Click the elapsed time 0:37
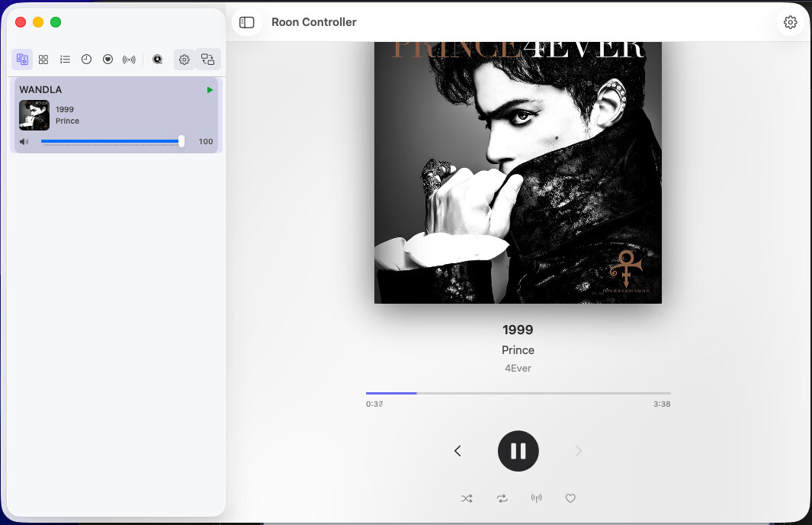The height and width of the screenshot is (525, 812). pyautogui.click(x=374, y=404)
